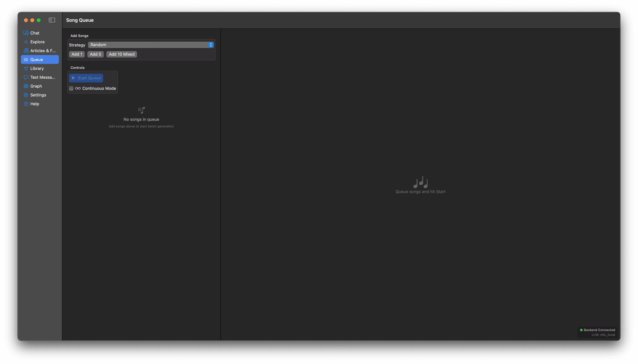Toggle the sidebar with the panel icon
This screenshot has height=364, width=638.
[x=52, y=20]
